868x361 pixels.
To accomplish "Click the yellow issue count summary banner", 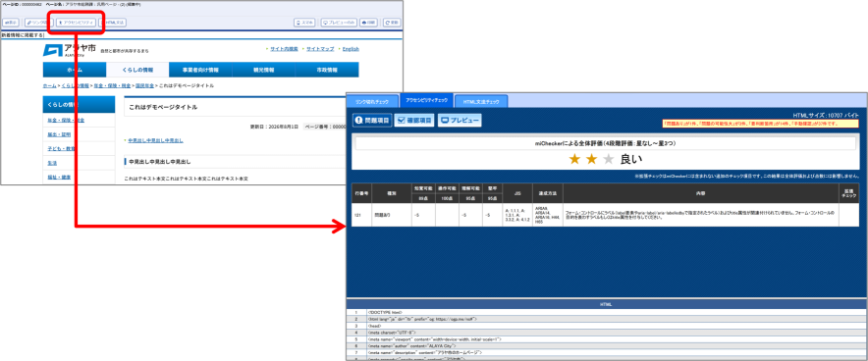I will click(x=761, y=124).
